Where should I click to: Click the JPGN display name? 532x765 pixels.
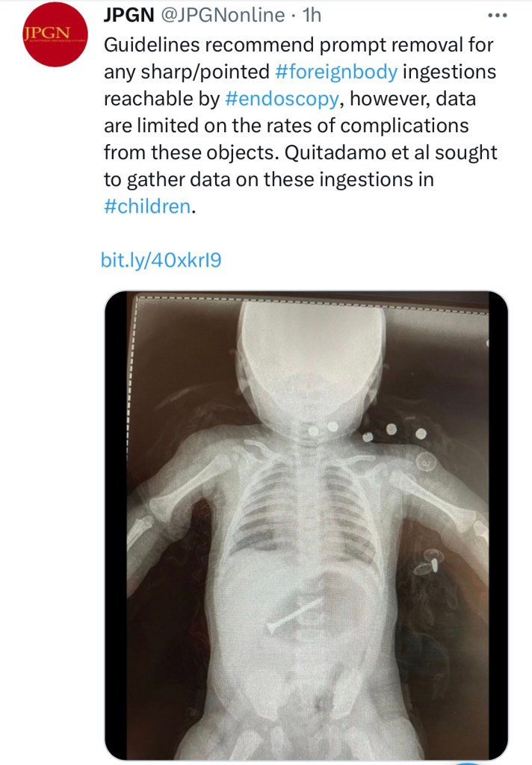coord(128,14)
